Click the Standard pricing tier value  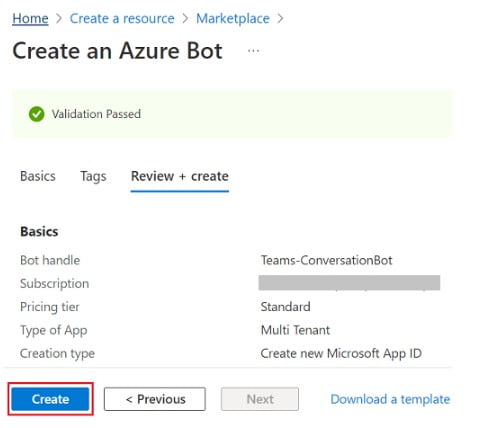click(x=285, y=307)
